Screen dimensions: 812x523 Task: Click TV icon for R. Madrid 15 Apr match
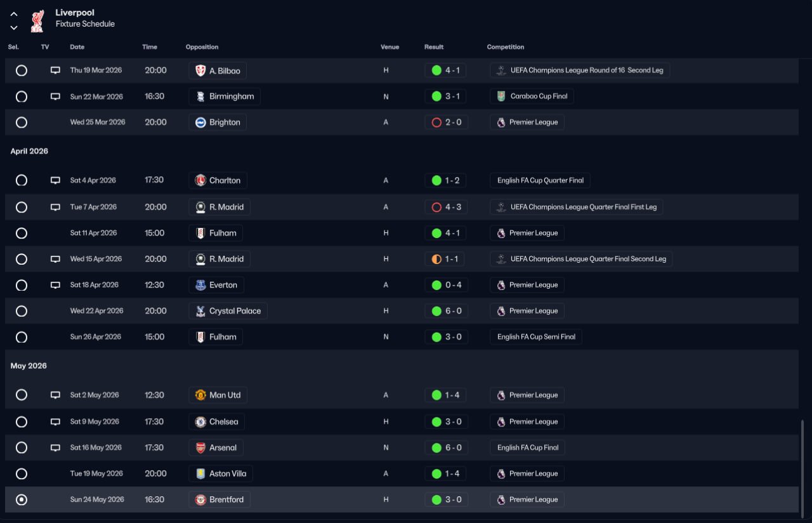pyautogui.click(x=55, y=259)
